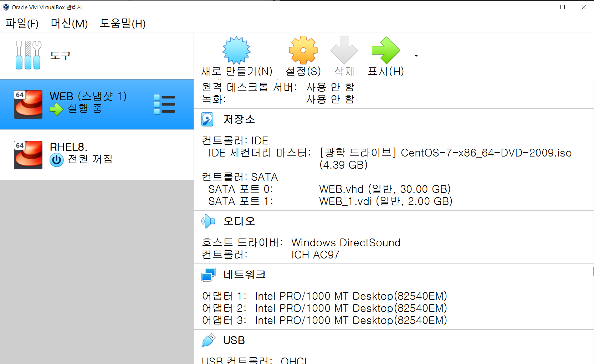Minimize the VirtualBox 관리자 window
The width and height of the screenshot is (594, 364).
542,7
